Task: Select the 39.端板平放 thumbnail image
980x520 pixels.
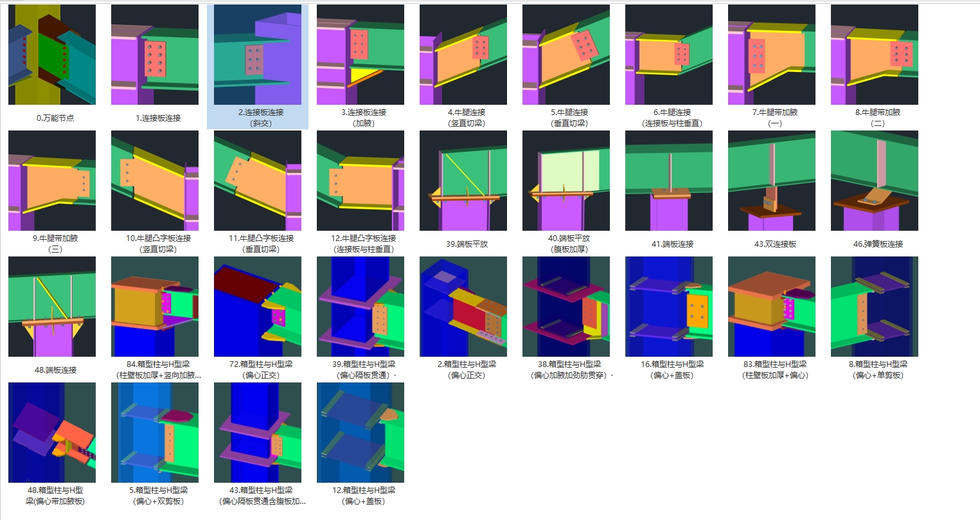Action: tap(463, 181)
